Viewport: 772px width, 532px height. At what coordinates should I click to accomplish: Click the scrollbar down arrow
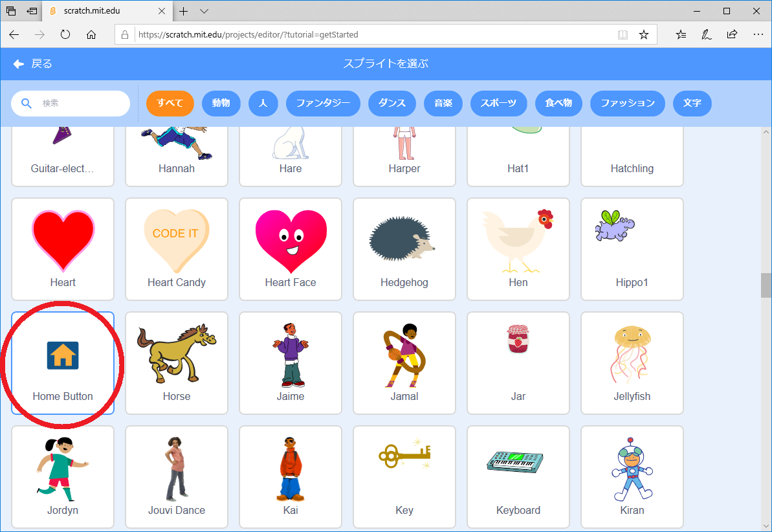click(766, 526)
